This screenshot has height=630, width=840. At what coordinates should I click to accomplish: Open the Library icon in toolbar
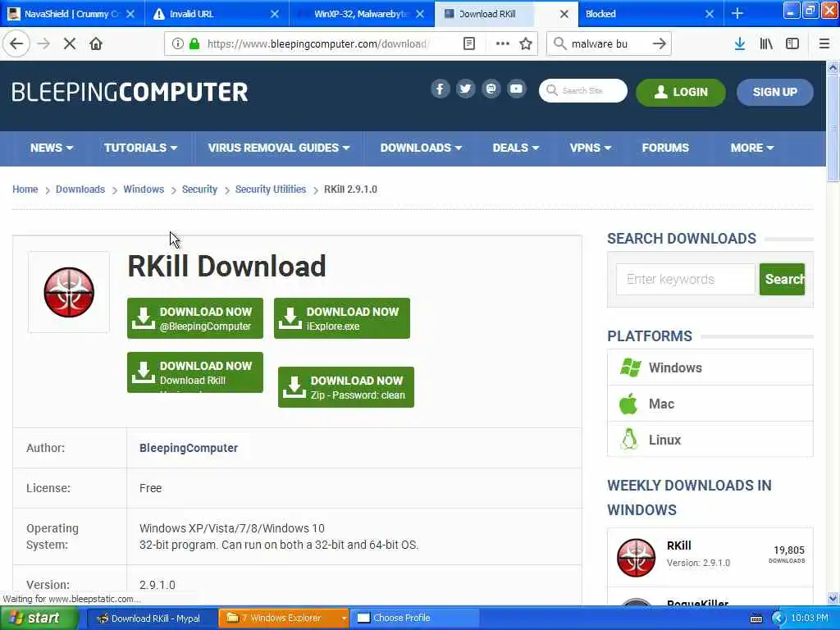pos(766,44)
